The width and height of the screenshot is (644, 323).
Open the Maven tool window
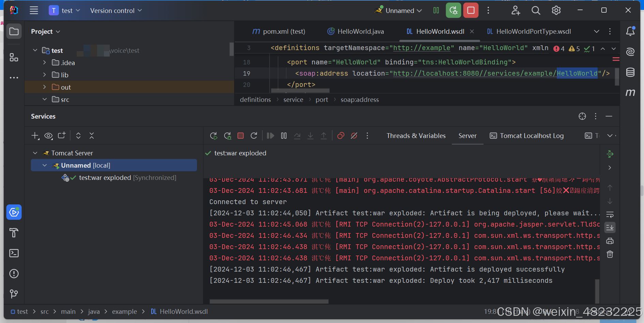[630, 92]
